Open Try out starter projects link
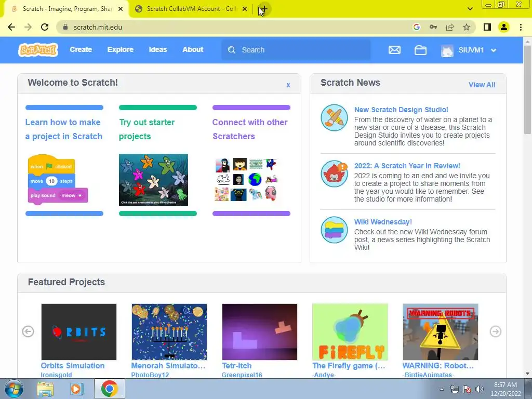The width and height of the screenshot is (532, 399). (147, 129)
